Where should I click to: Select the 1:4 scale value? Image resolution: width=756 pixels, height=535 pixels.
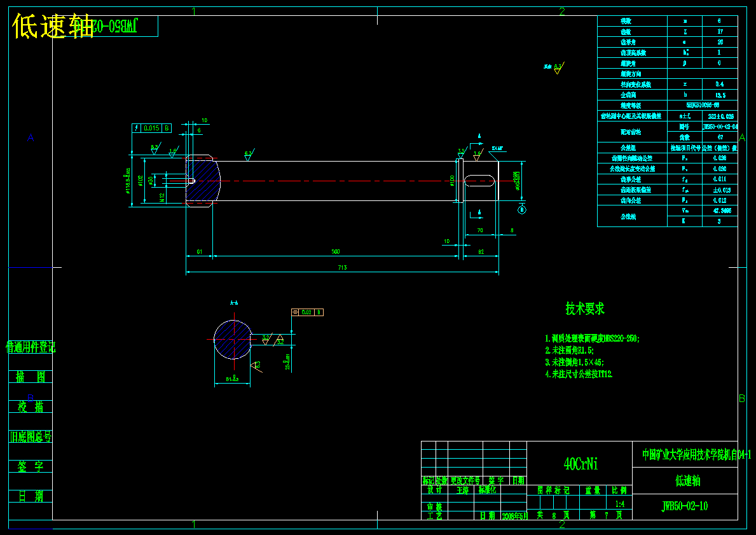click(x=619, y=504)
